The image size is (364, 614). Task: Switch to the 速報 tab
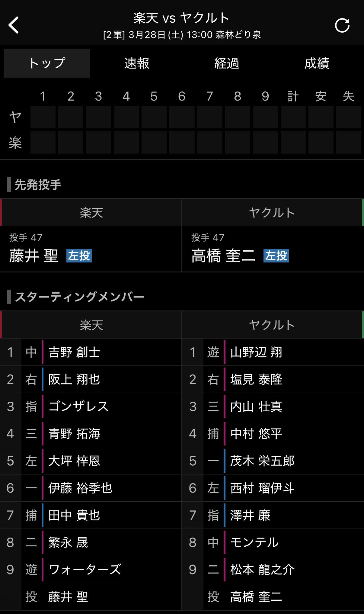(x=137, y=63)
